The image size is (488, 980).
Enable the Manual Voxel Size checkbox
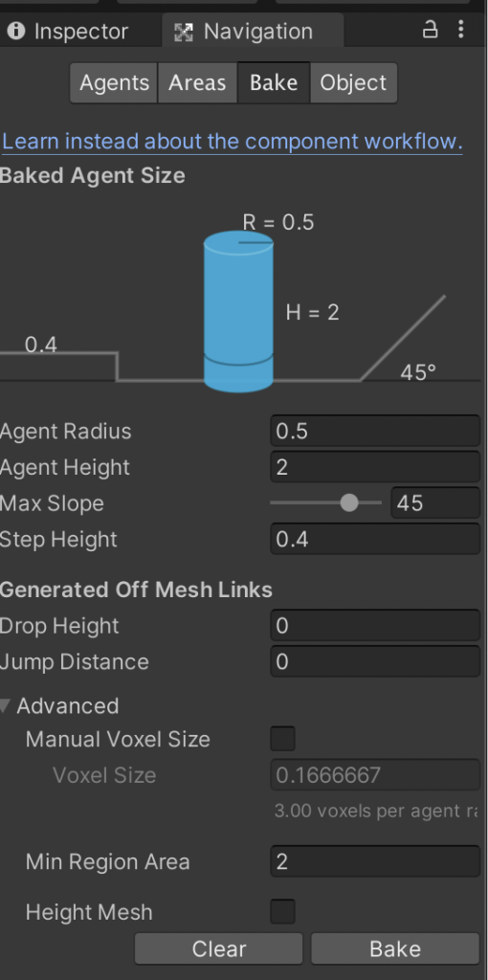[282, 739]
